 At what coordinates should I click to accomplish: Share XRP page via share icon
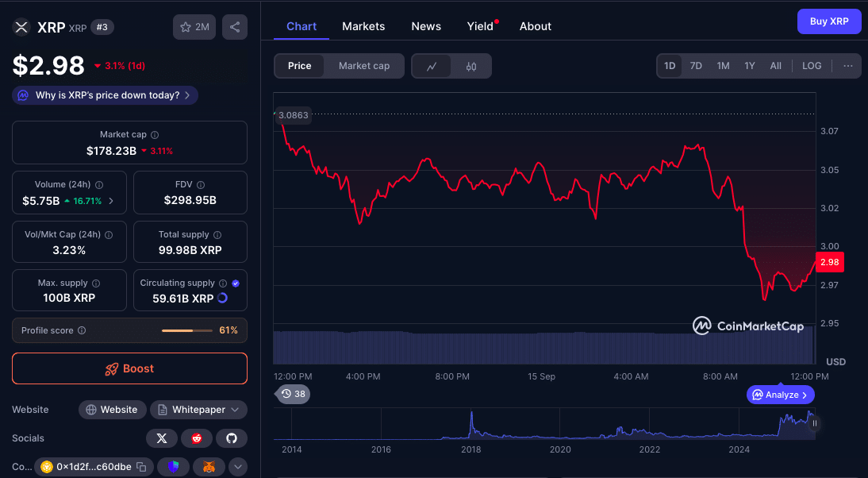(x=235, y=27)
